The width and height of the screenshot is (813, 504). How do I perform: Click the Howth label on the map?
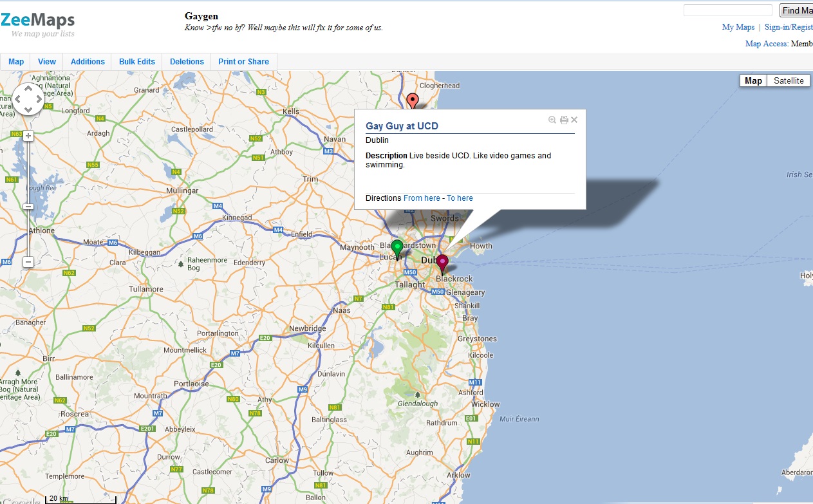coord(481,246)
